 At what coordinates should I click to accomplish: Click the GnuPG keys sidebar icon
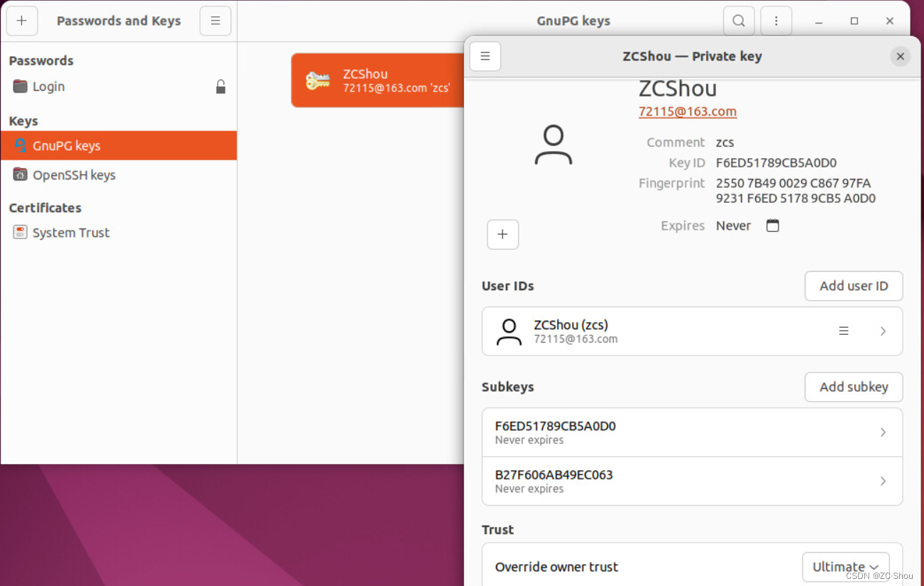point(20,145)
